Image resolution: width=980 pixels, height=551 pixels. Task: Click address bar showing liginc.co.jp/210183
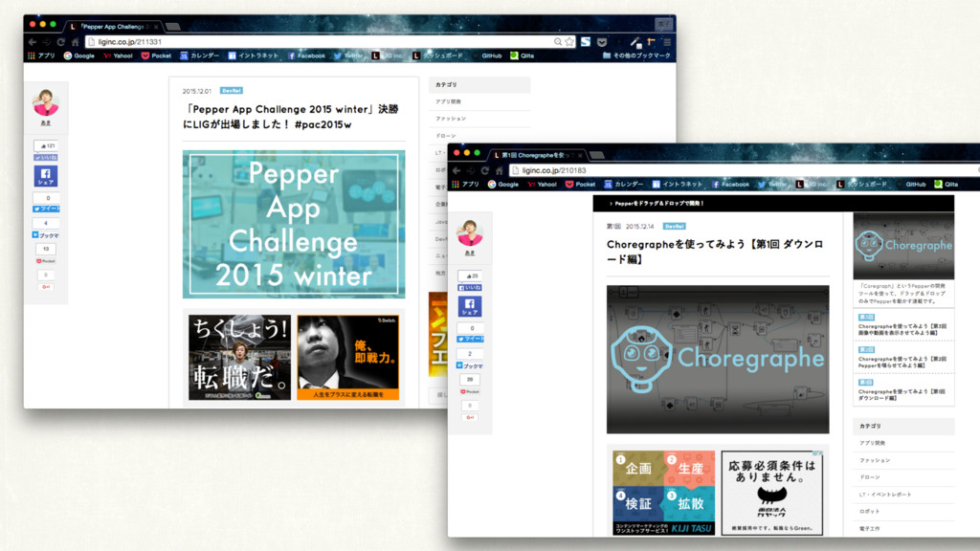click(x=744, y=170)
